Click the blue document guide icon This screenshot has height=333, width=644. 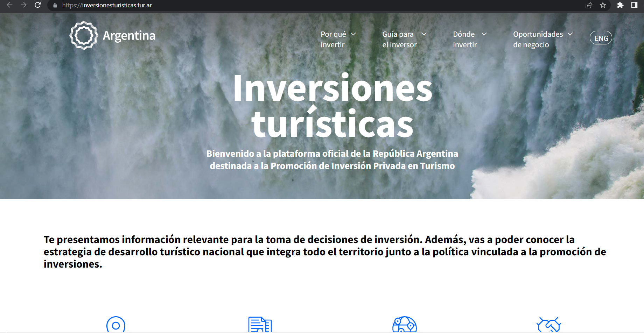point(260,325)
